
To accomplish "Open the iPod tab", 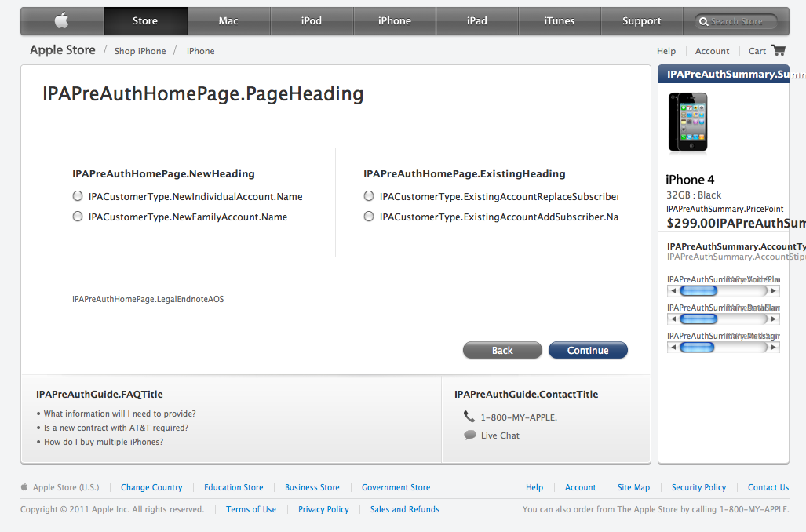I will point(312,21).
